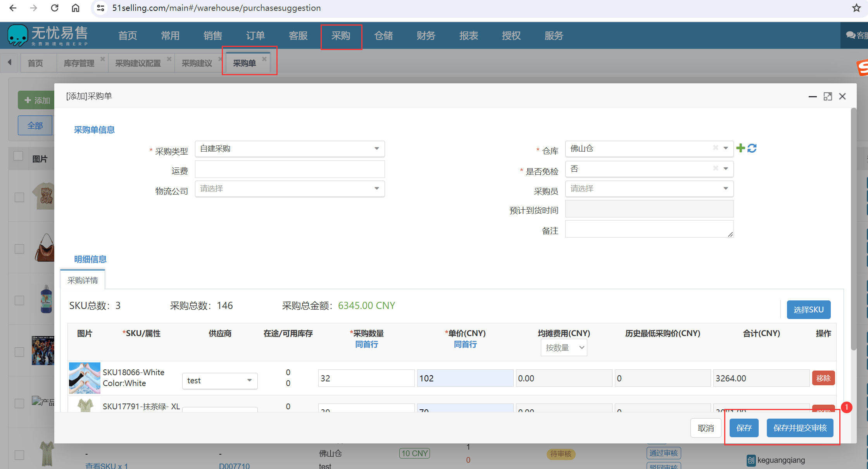Minimize the 采购单 dialog

click(813, 97)
